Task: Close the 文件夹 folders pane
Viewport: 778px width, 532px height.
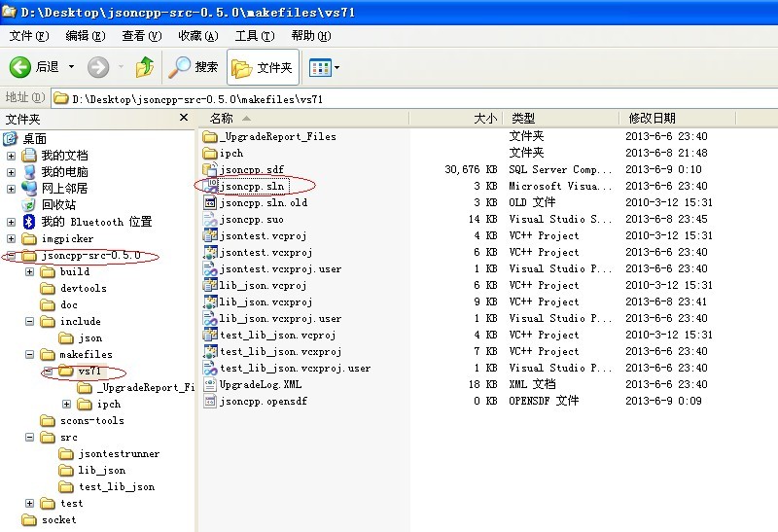Action: [184, 118]
